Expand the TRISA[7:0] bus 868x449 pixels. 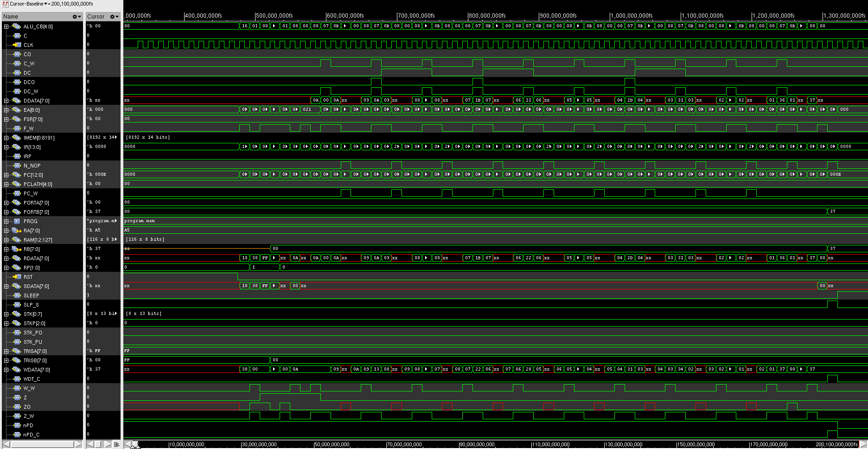tap(6, 351)
